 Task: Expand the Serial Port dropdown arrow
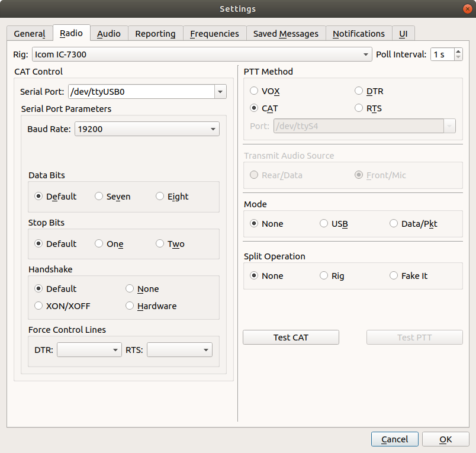pos(220,92)
